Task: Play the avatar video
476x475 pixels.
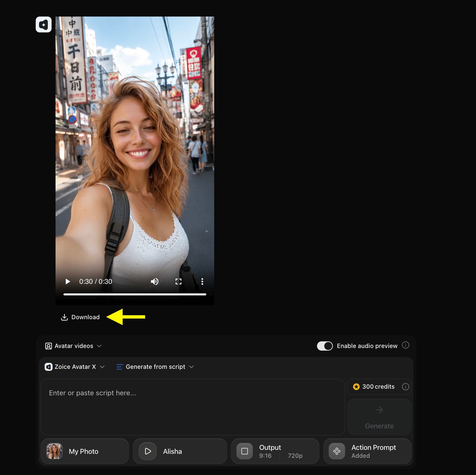Action: (x=68, y=281)
